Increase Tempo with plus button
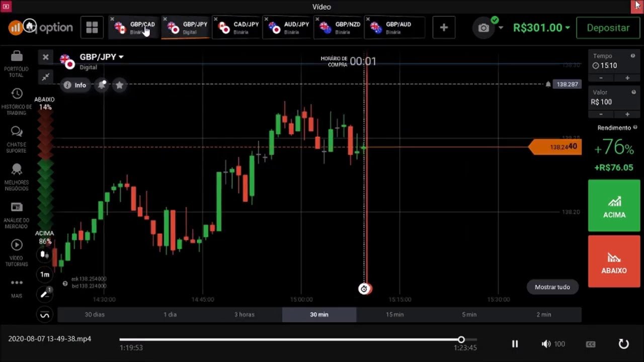This screenshot has width=644, height=362. tap(627, 78)
